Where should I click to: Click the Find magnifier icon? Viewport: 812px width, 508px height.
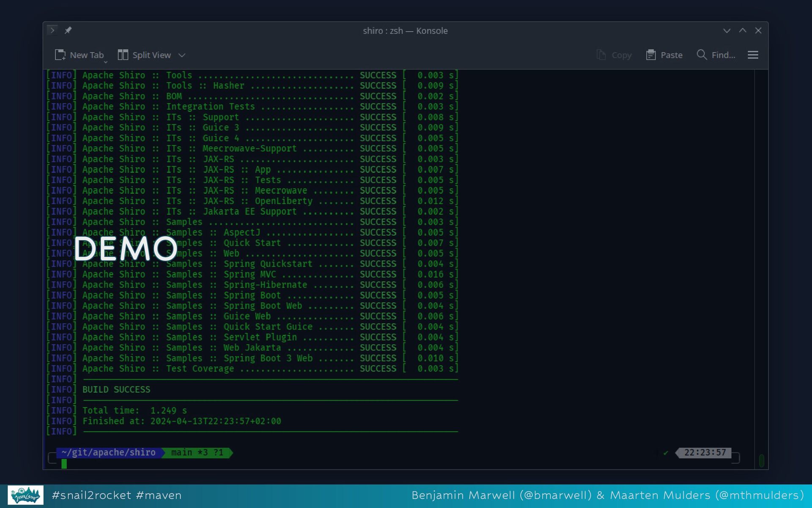[x=701, y=55]
